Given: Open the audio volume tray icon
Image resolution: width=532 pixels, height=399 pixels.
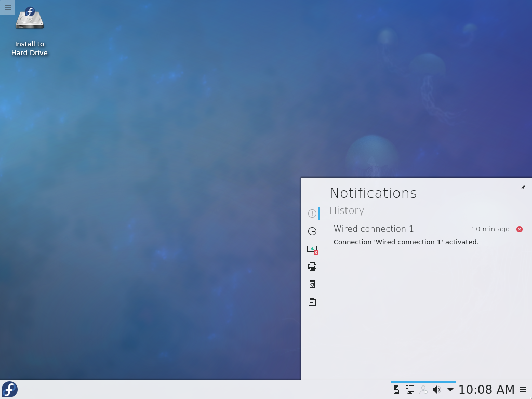Looking at the screenshot, I should pyautogui.click(x=436, y=390).
